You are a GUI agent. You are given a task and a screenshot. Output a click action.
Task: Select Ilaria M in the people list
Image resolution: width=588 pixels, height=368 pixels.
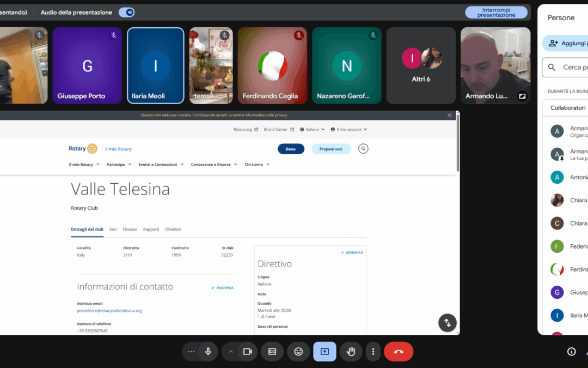click(x=569, y=316)
